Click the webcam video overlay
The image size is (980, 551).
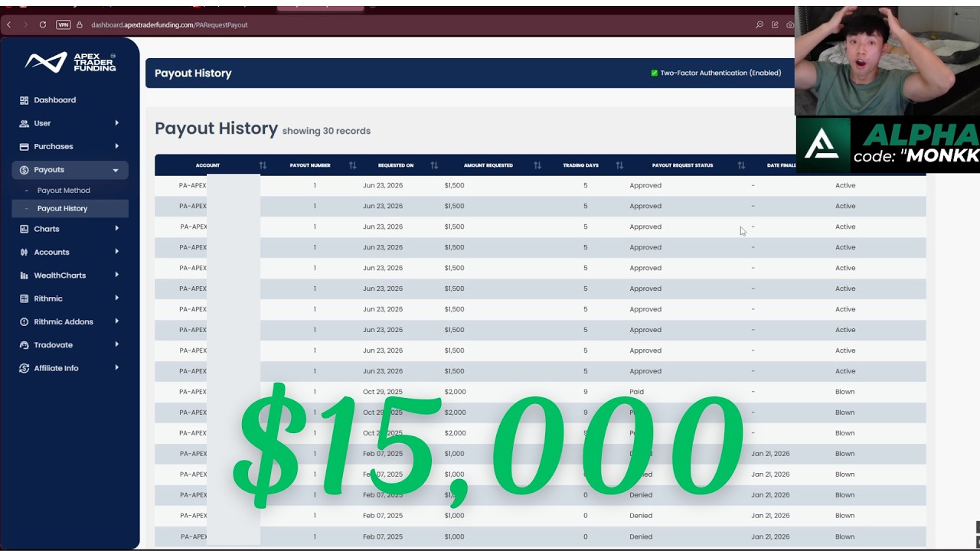[x=887, y=60]
